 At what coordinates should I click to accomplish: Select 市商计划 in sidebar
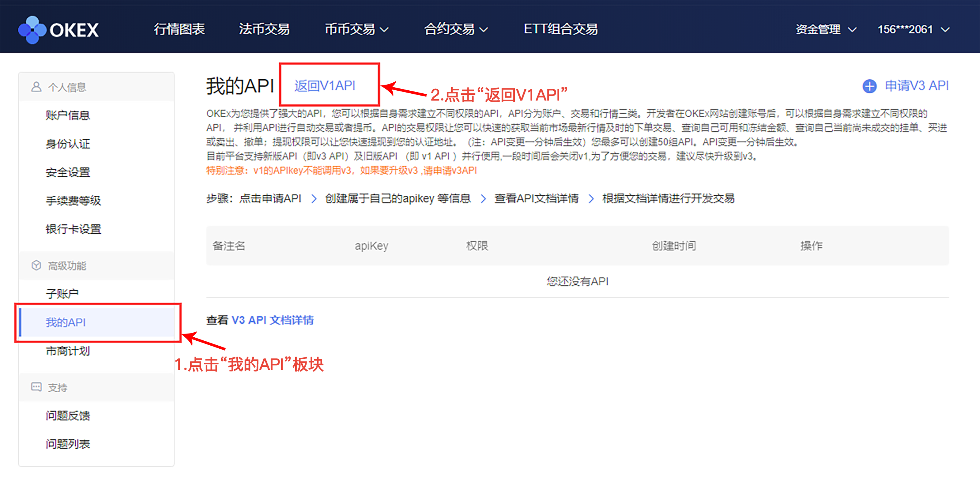point(68,351)
